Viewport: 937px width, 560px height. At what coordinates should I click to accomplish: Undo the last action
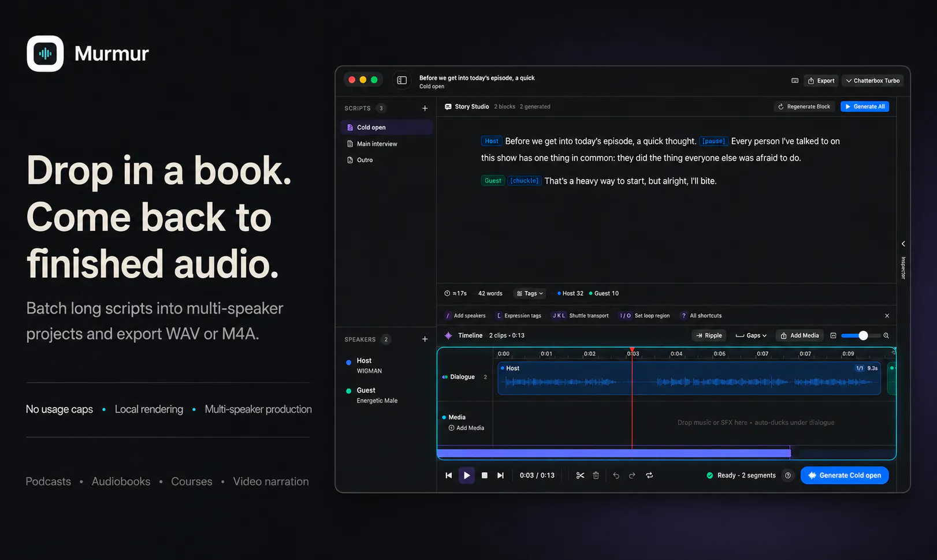616,476
